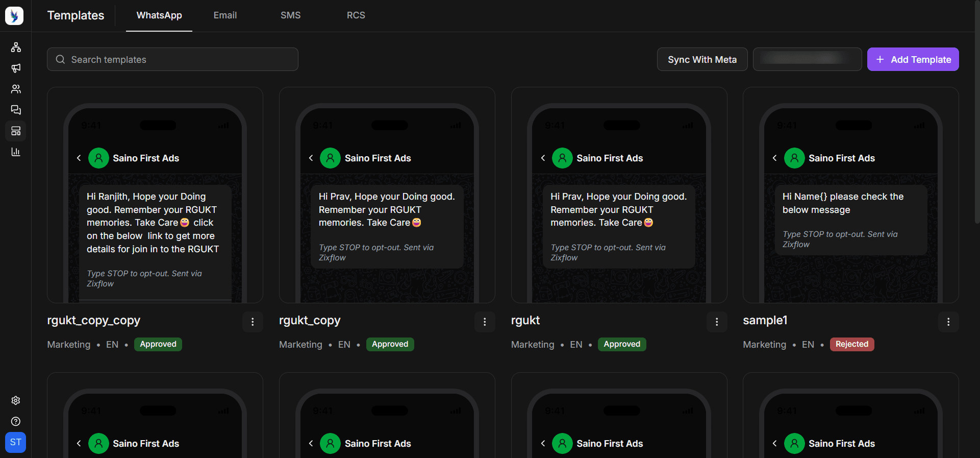Click the ST user avatar

point(15,442)
